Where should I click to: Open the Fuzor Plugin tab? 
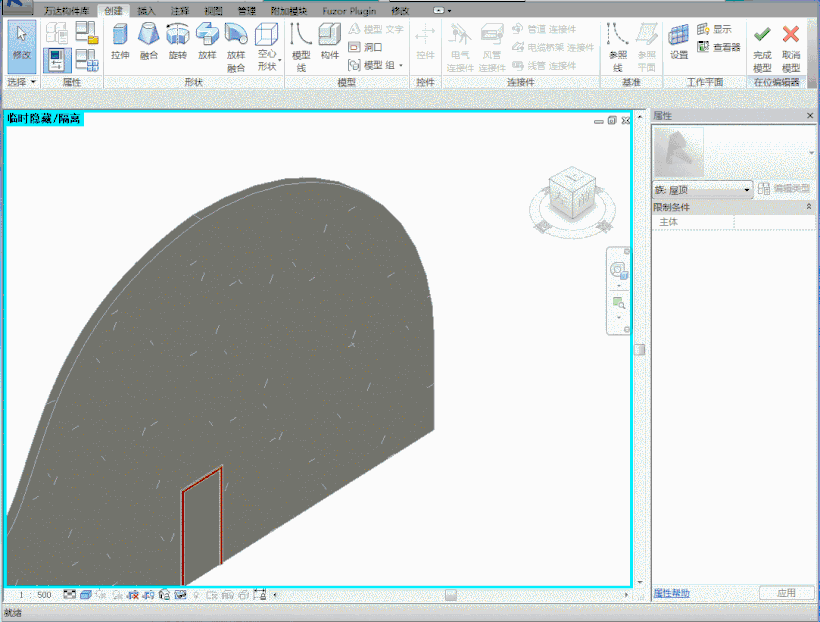349,10
